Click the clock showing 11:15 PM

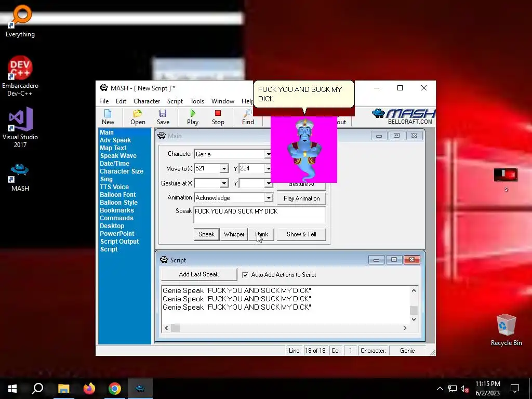pyautogui.click(x=487, y=384)
